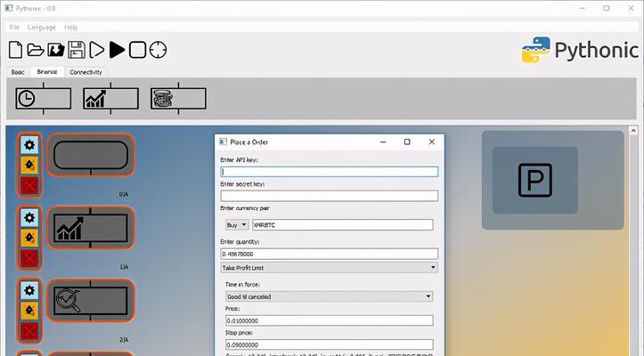Viewport: 644px width, 356px height.
Task: Select the chart element block 1|A
Action: (91, 228)
